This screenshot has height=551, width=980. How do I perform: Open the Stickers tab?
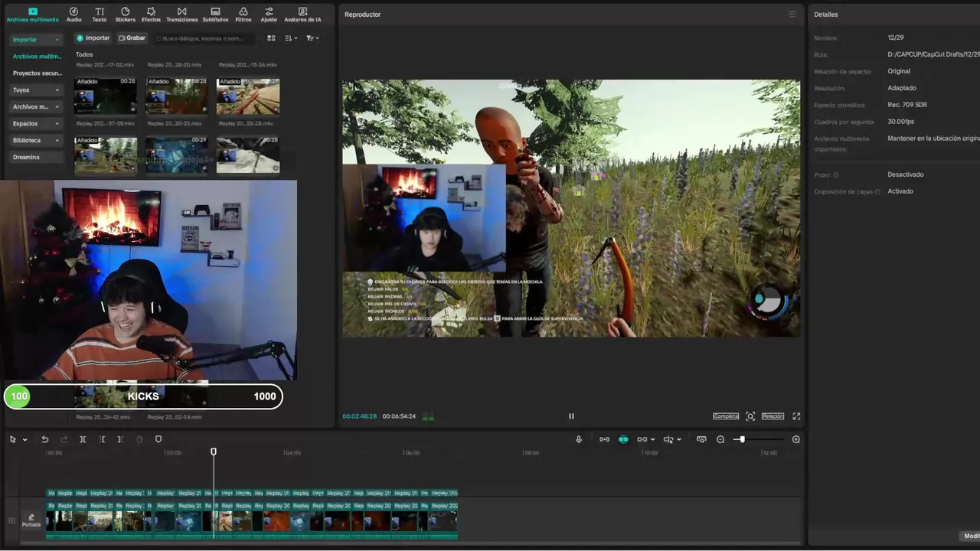125,15
